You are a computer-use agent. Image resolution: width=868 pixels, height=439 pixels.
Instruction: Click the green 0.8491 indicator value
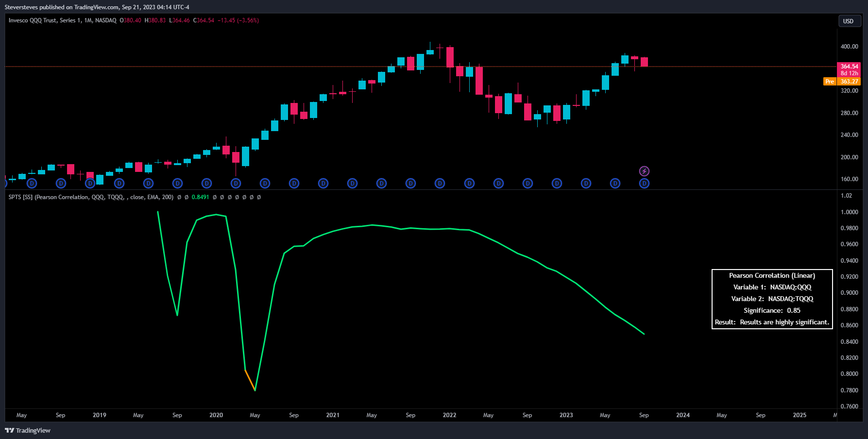coord(200,197)
